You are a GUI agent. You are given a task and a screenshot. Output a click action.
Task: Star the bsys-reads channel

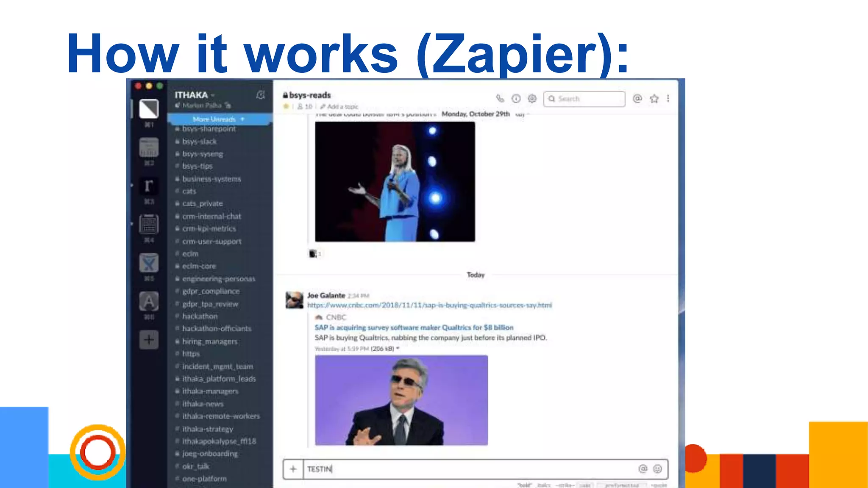coord(286,106)
